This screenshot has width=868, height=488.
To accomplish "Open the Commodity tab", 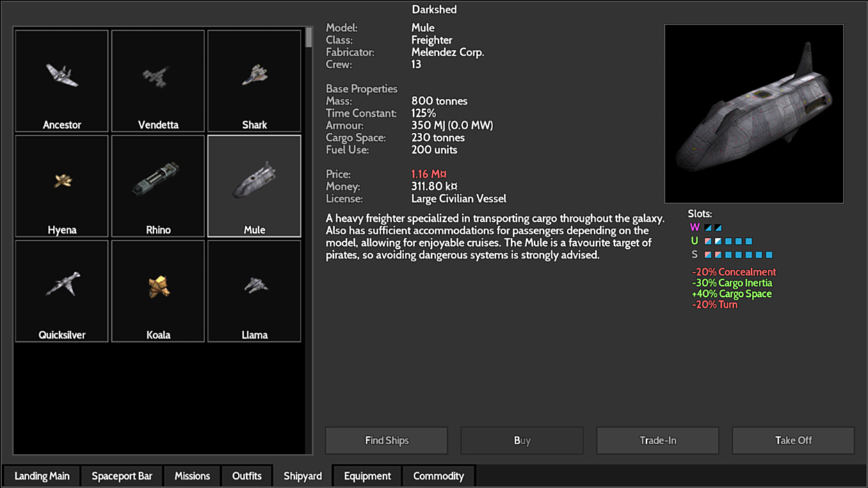I will click(x=438, y=476).
